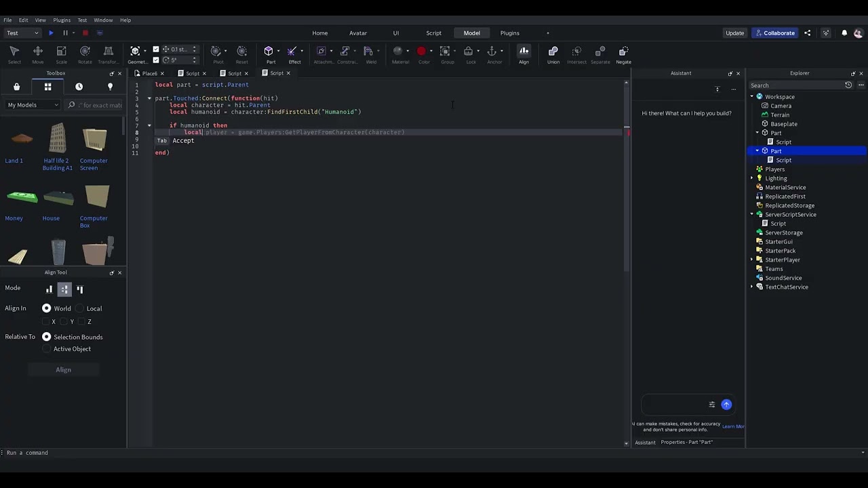Send the Assistant message with arrow button
Viewport: 868px width, 488px height.
coord(726,405)
